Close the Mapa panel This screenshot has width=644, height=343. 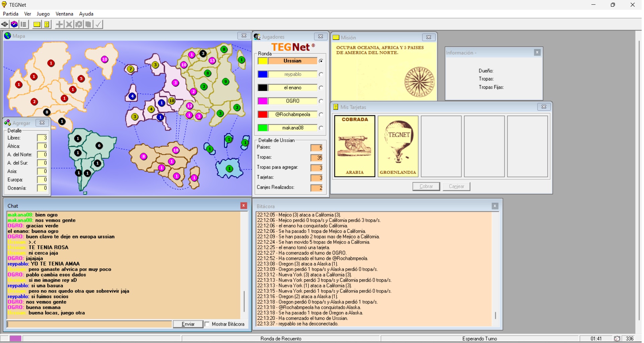[244, 36]
